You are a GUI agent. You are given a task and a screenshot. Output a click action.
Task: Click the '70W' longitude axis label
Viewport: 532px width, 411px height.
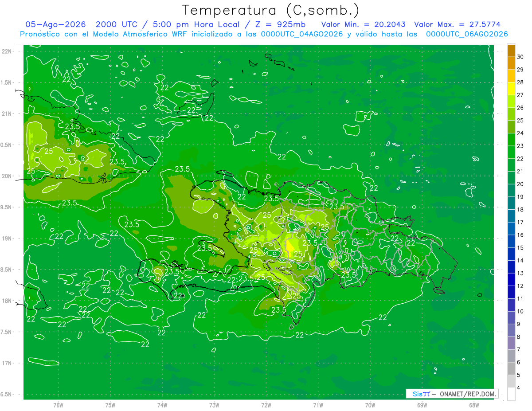[370, 405]
